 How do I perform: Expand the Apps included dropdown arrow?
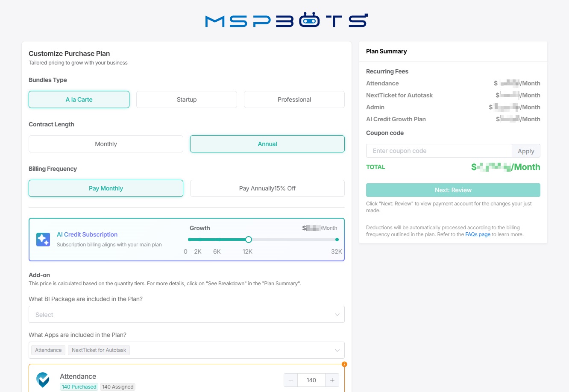click(337, 350)
